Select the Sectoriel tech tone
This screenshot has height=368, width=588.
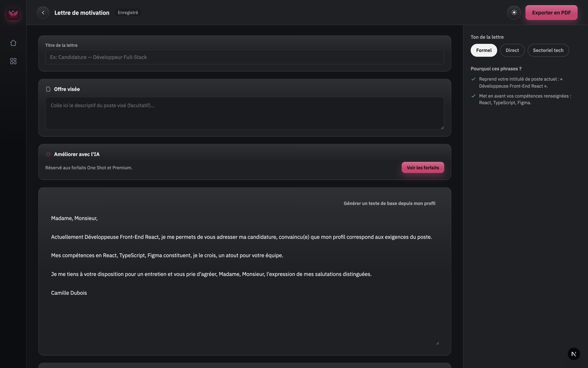548,50
